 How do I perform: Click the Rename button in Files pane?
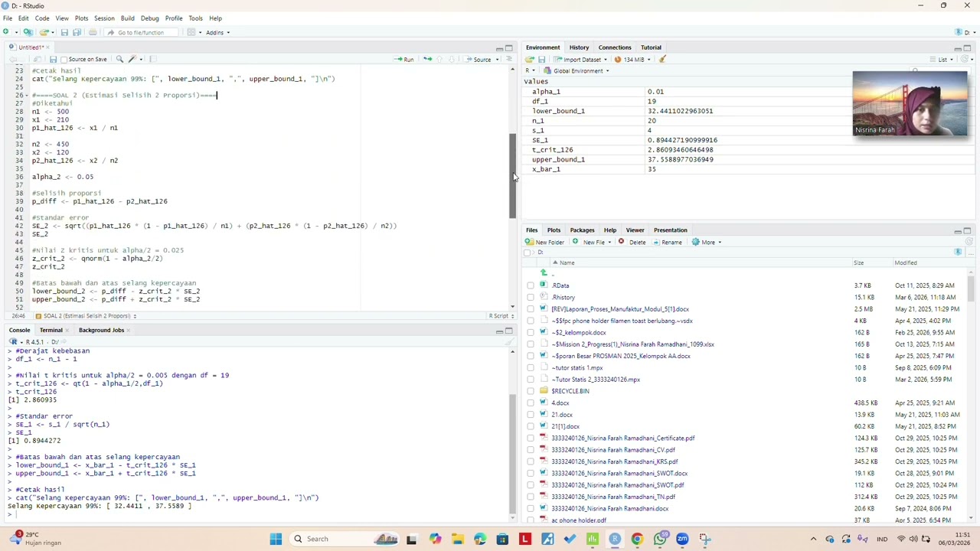coord(667,242)
